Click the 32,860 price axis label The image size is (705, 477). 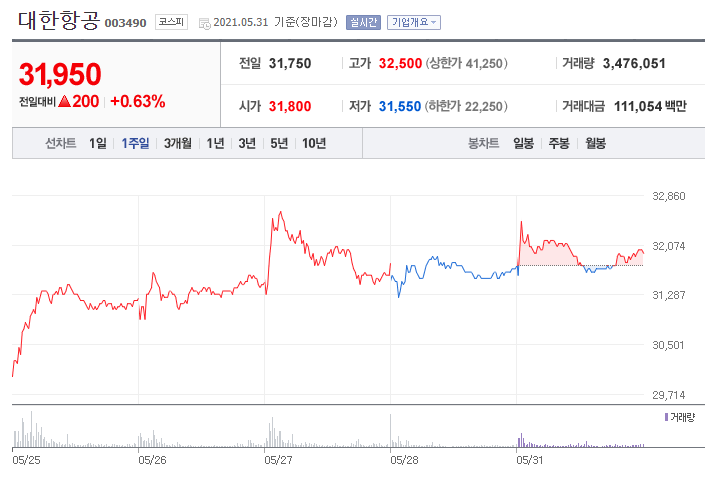coord(669,196)
